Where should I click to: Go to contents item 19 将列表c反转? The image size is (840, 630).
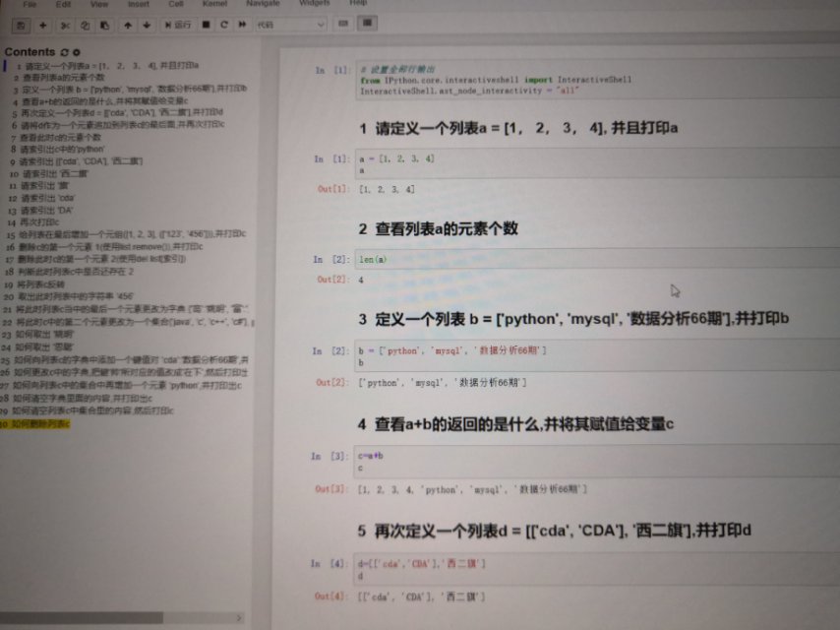pyautogui.click(x=34, y=284)
